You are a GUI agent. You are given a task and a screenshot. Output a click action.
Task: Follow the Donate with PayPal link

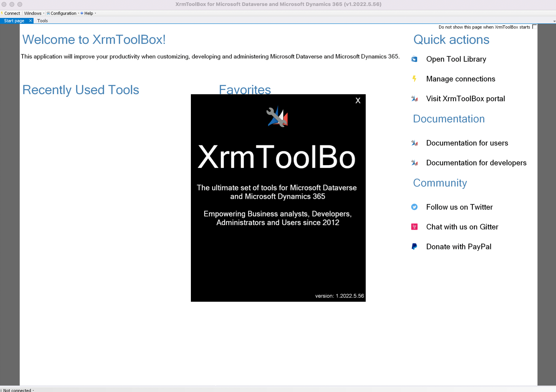(x=459, y=247)
